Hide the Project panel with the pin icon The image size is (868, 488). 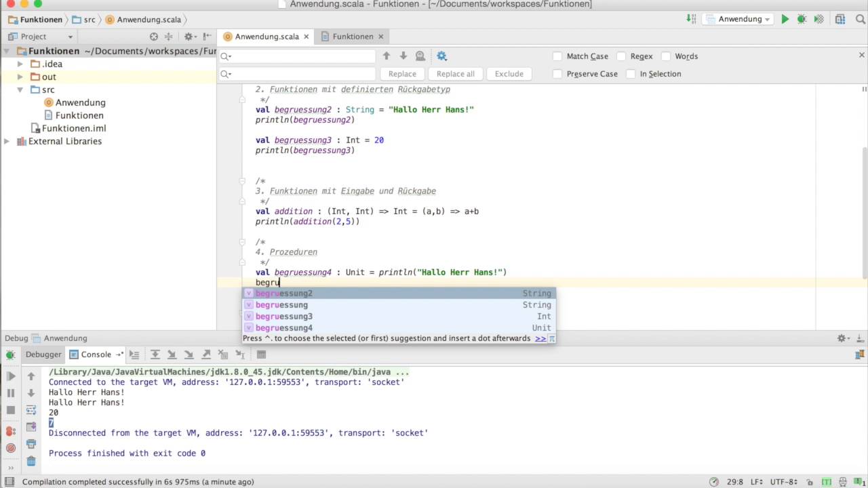point(206,37)
